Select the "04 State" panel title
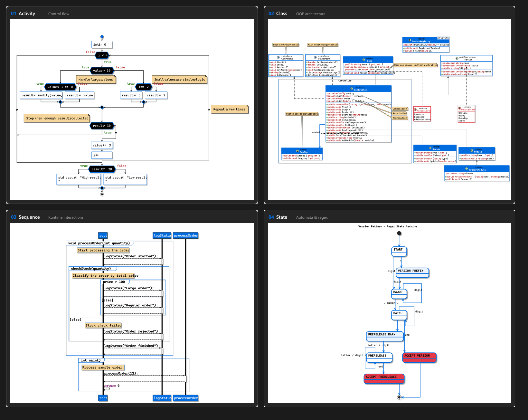Viewport: 528px width, 420px height. pos(278,217)
